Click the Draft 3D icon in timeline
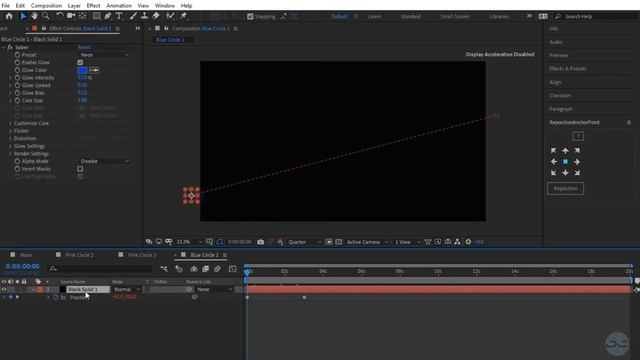 (x=179, y=269)
